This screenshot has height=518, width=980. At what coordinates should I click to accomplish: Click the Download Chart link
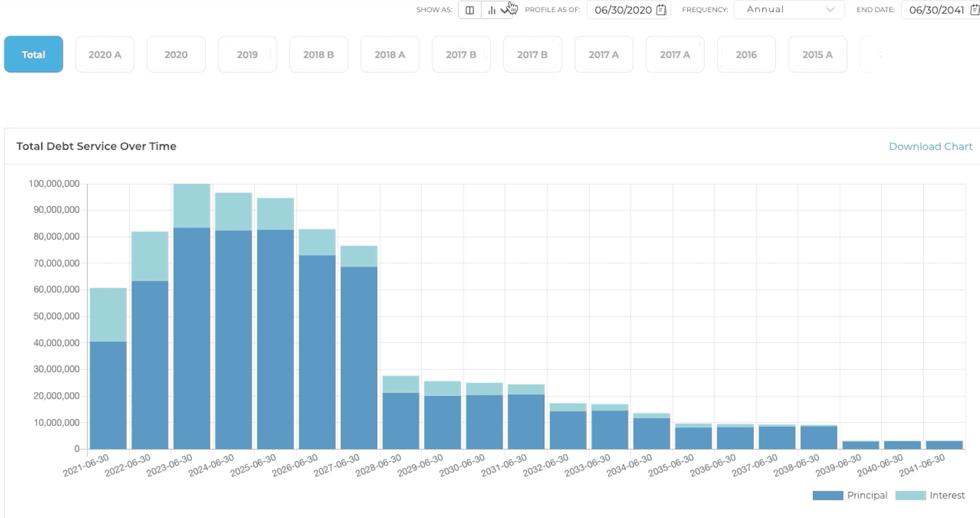click(x=930, y=146)
